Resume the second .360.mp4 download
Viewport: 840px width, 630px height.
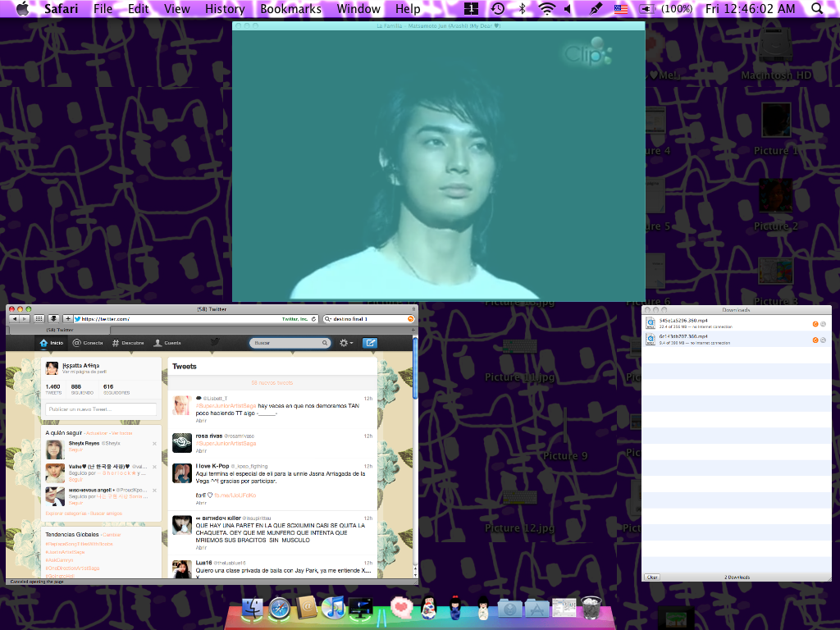815,340
